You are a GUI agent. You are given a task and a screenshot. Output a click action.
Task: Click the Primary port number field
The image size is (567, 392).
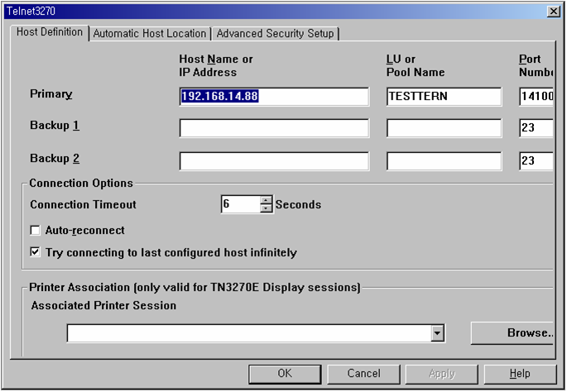tap(536, 97)
